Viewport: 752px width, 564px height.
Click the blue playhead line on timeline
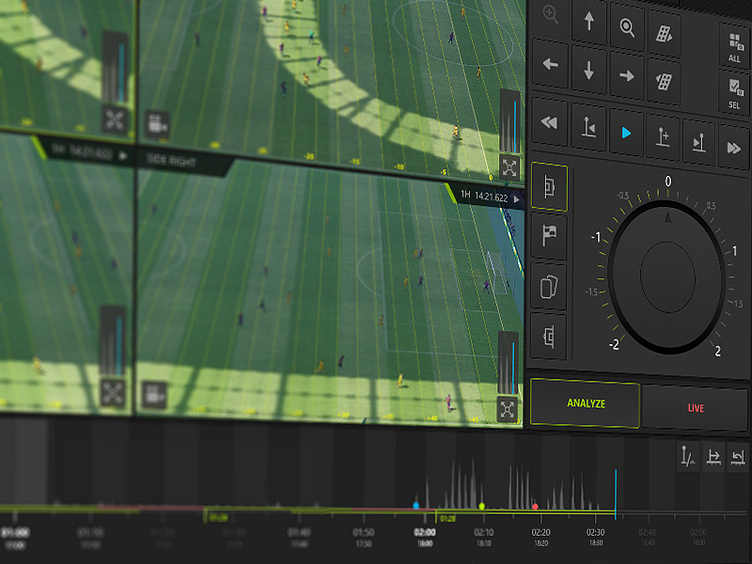615,494
